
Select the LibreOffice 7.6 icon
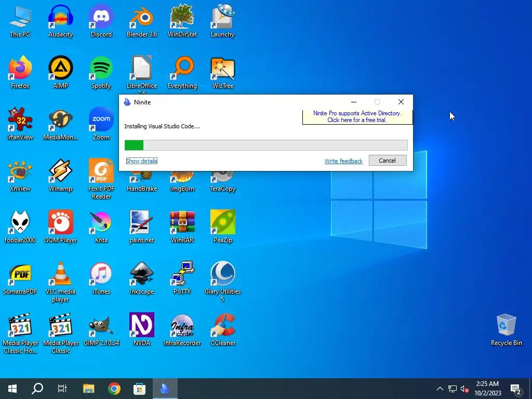142,75
